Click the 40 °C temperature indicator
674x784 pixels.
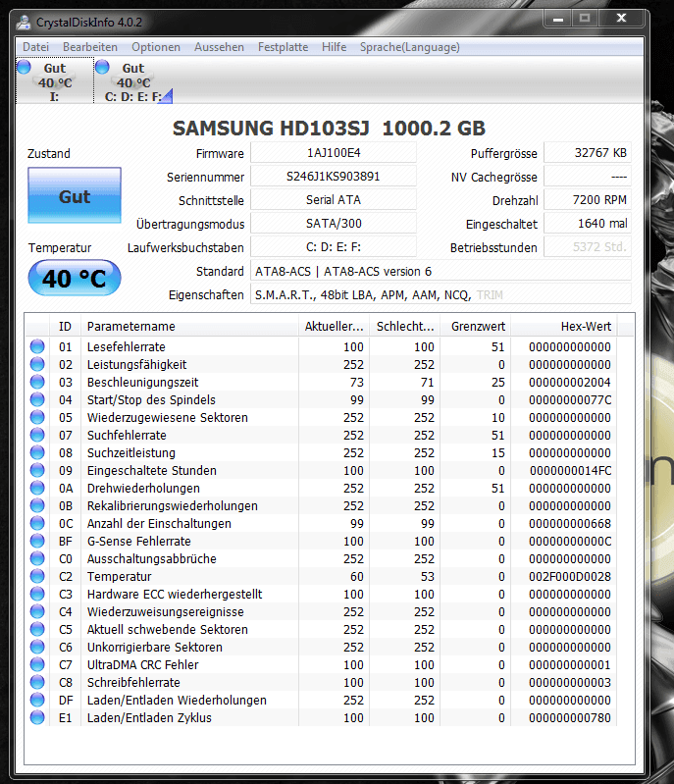tap(75, 278)
